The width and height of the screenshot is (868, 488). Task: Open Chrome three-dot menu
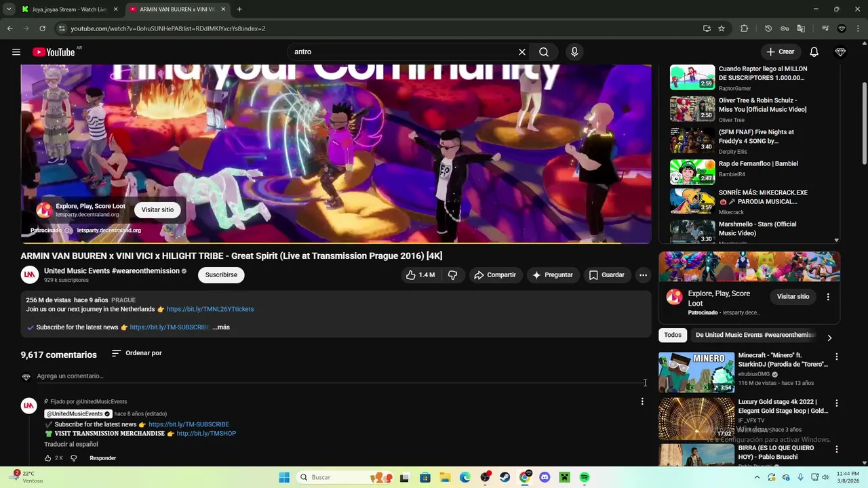tap(859, 28)
